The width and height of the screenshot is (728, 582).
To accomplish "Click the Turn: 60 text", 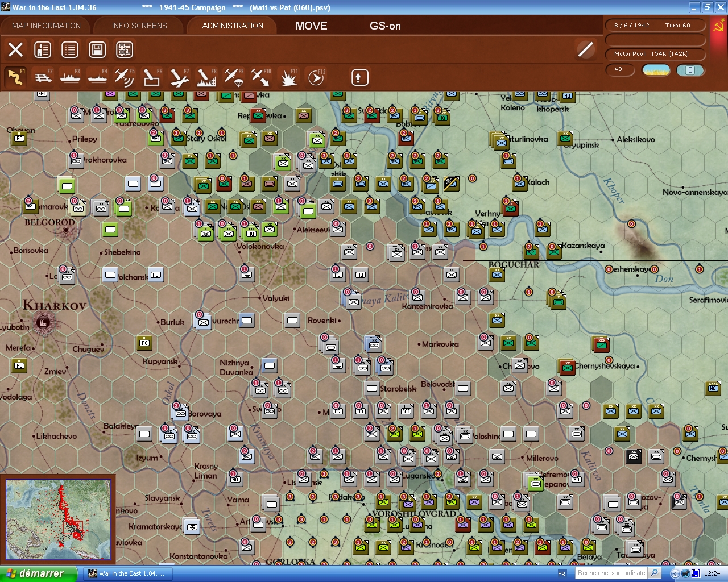I will click(x=678, y=26).
